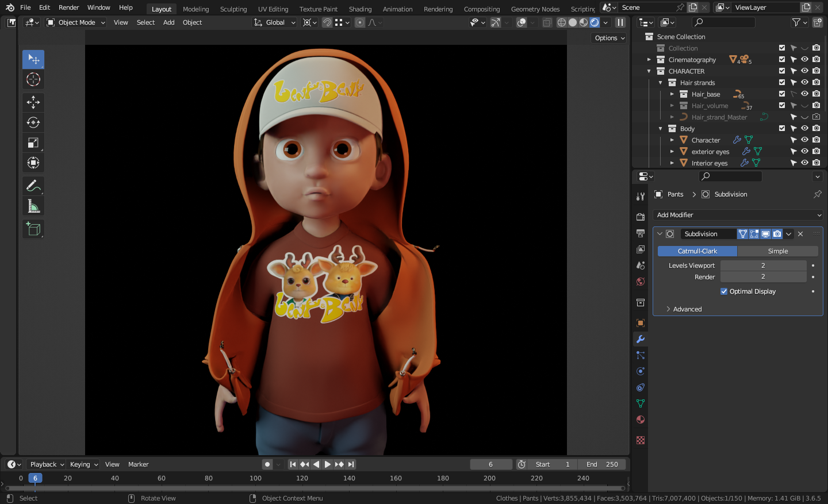The image size is (828, 504).
Task: Switch to the Shading workspace tab
Action: (360, 9)
